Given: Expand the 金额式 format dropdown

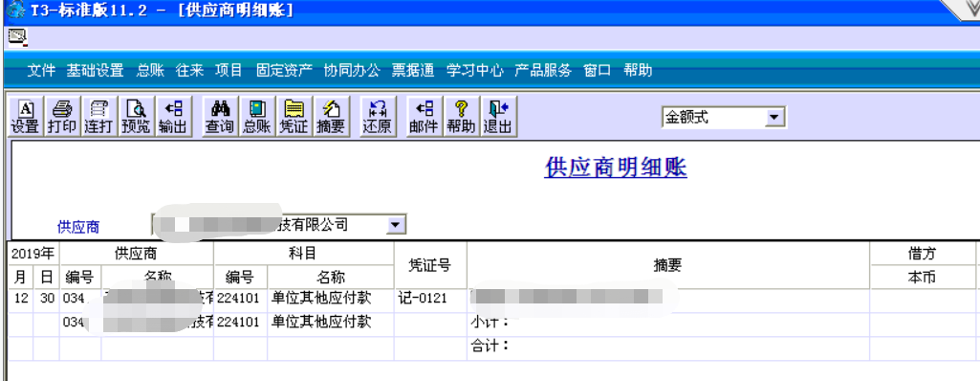Looking at the screenshot, I should pos(775,117).
